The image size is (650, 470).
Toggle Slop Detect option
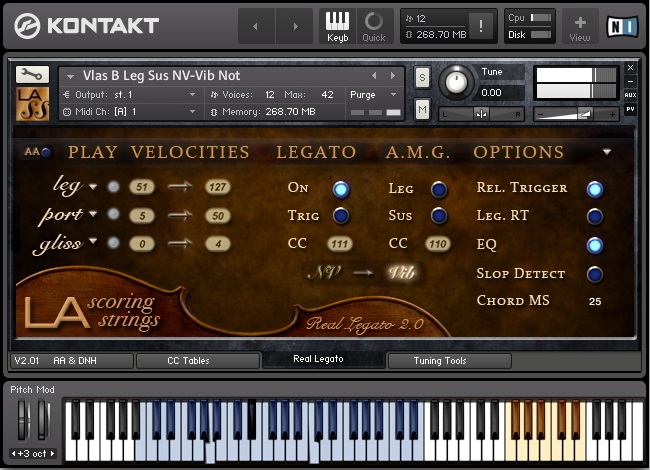click(595, 274)
